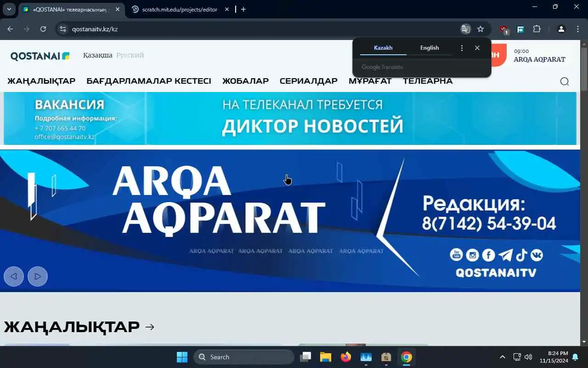Viewport: 588px width, 368px height.
Task: Close the scratch.mit.edu tab
Action: point(226,9)
